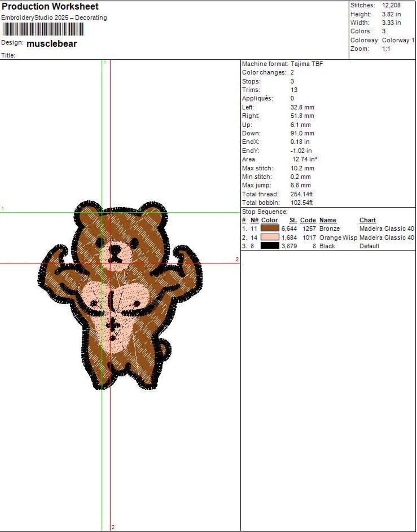Click the 'Tajima TBF' machine format value

point(307,64)
